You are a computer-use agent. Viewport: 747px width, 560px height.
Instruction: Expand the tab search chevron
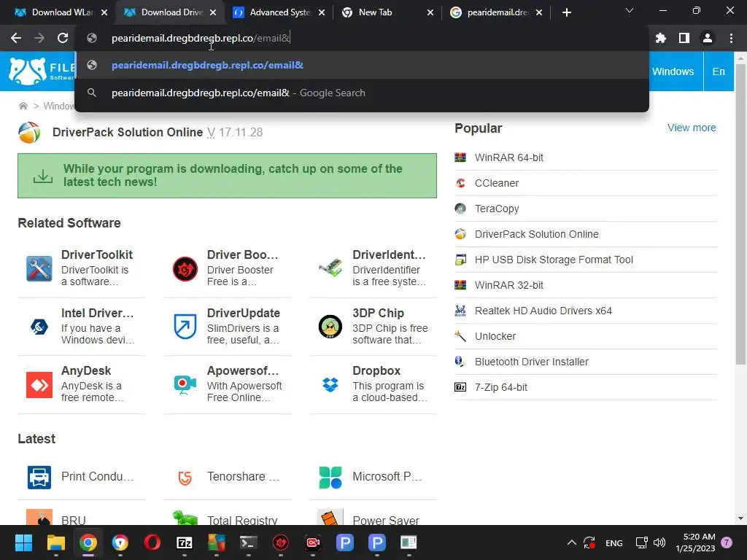630,10
